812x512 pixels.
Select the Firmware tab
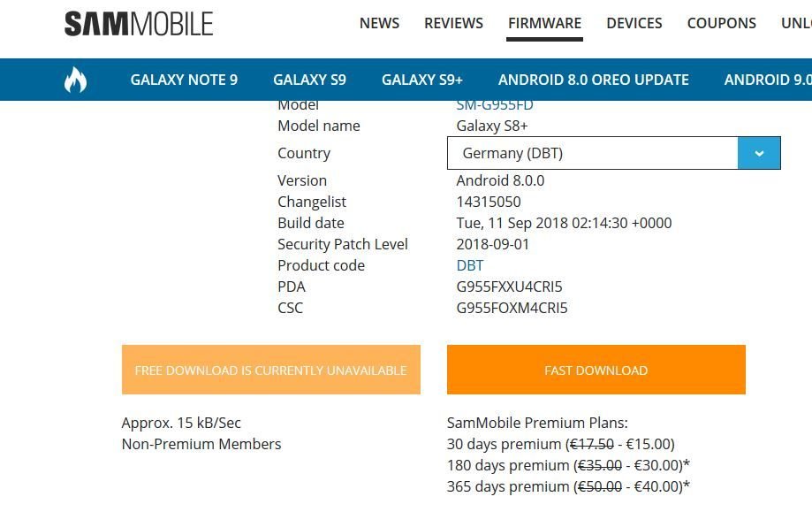pyautogui.click(x=545, y=23)
